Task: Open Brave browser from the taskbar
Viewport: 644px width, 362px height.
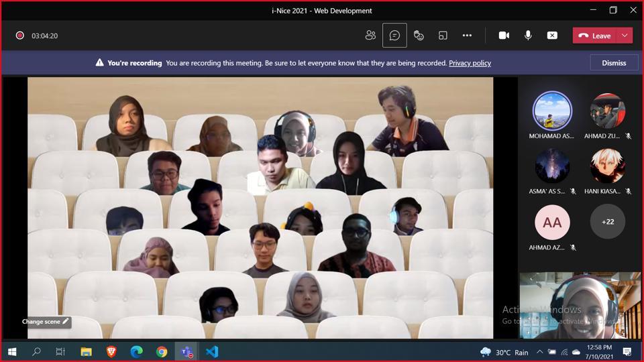Action: pyautogui.click(x=111, y=351)
